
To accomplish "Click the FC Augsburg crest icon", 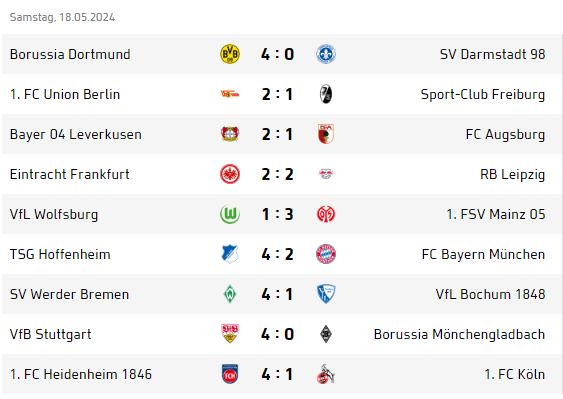I will pos(326,134).
